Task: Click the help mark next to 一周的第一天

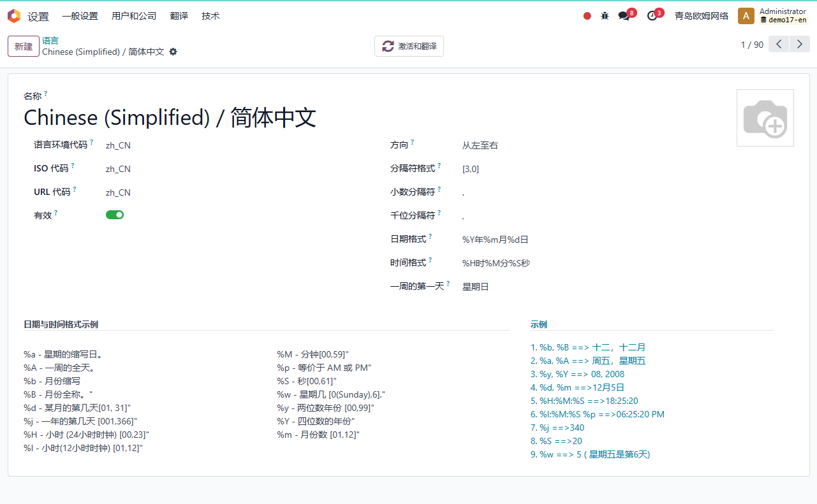Action: [x=448, y=284]
